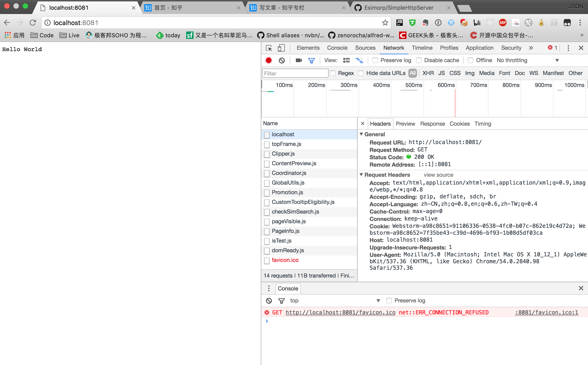Enable Hide data URLs option
Viewport: 588px width, 365px height.
361,73
